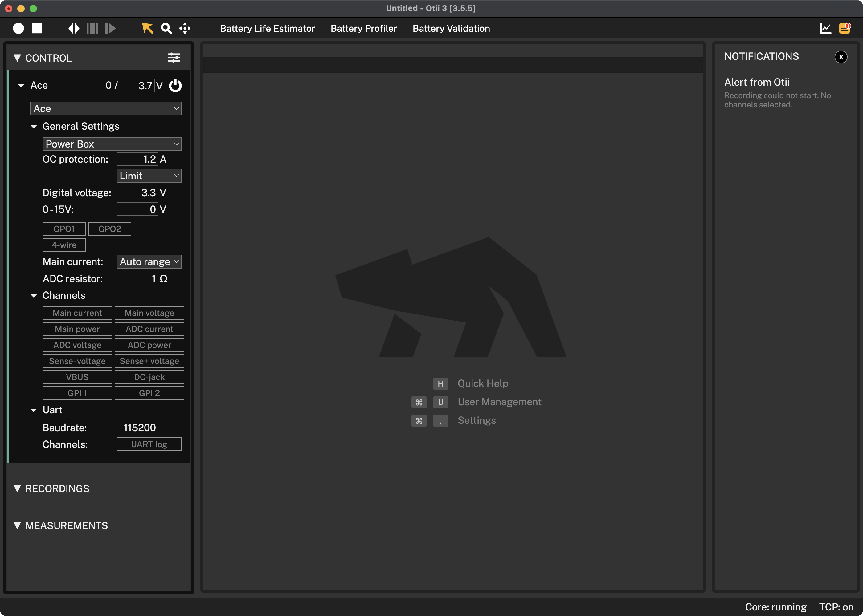863x616 pixels.
Task: Click the main voltage 3.7 field
Action: point(138,86)
